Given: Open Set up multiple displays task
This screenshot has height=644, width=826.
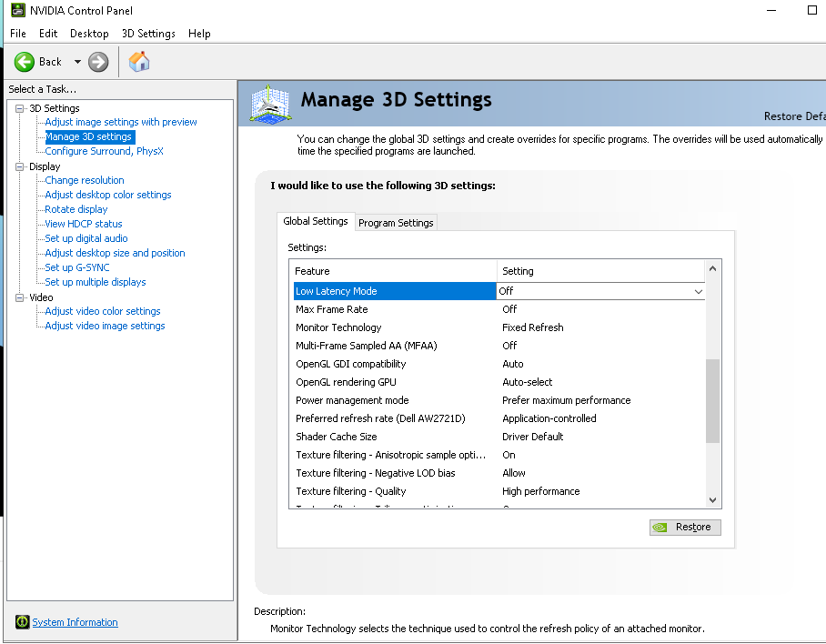Looking at the screenshot, I should point(96,282).
